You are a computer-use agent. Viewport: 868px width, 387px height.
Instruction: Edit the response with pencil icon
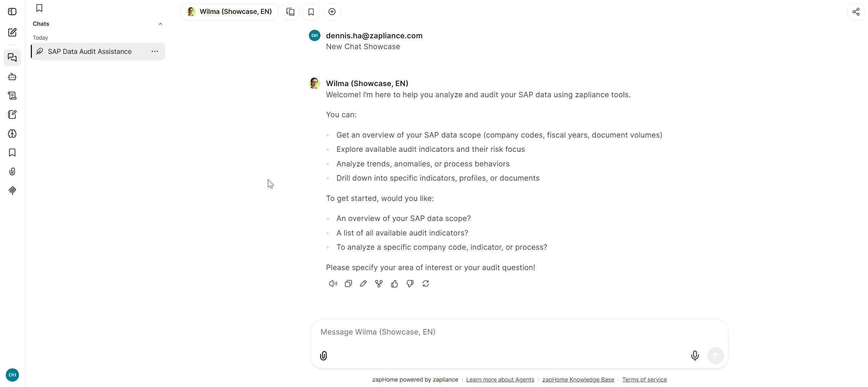click(363, 284)
